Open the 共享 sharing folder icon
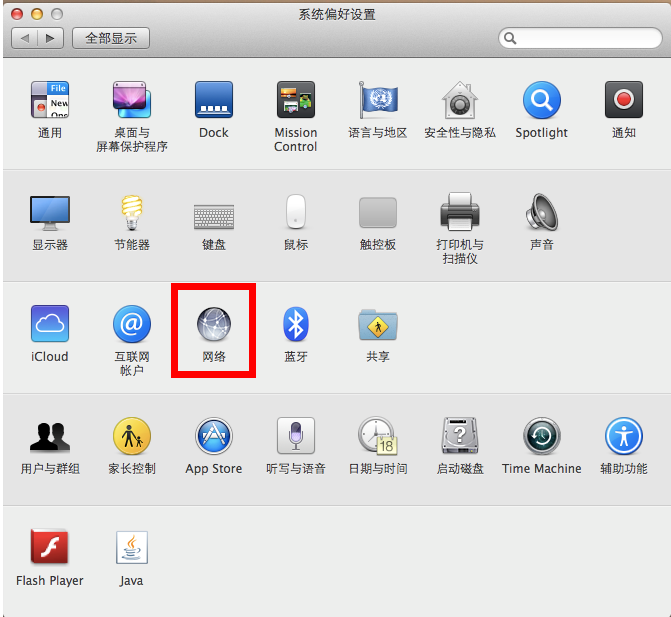This screenshot has height=617, width=671. (x=378, y=325)
